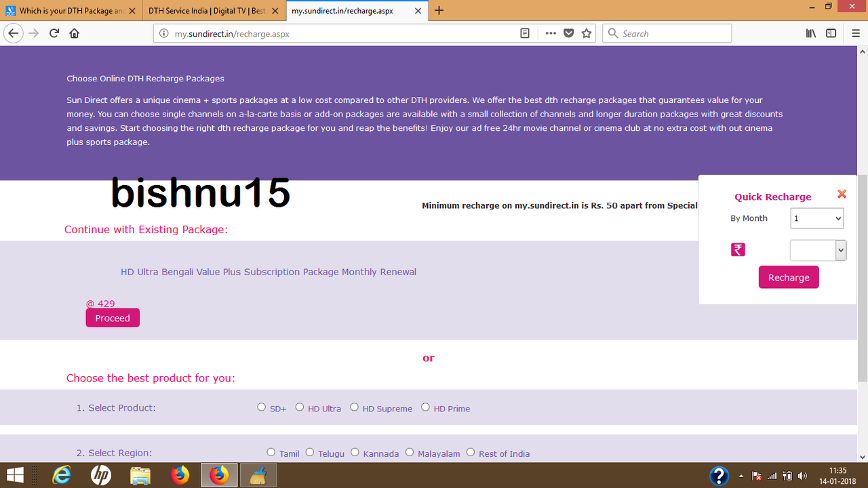Image resolution: width=868 pixels, height=488 pixels.
Task: Open the HP app on taskbar
Action: tap(101, 475)
